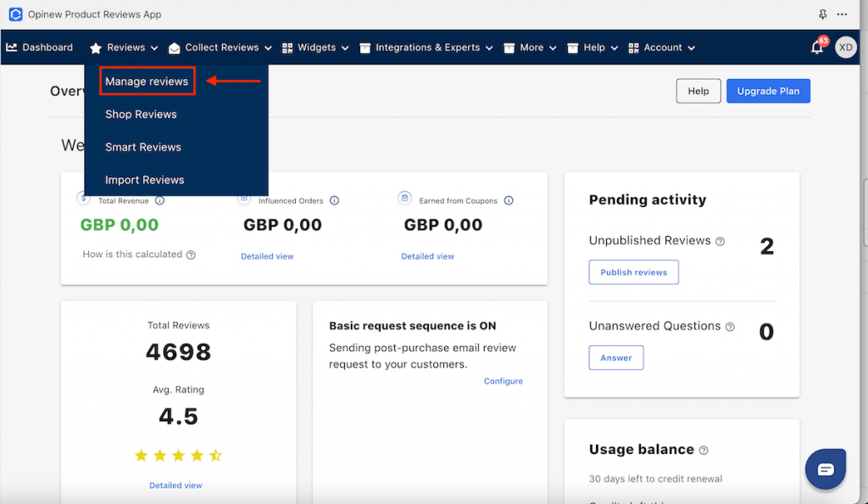Viewport: 868px width, 504px height.
Task: Click the Opinew app logo icon
Action: (x=15, y=14)
